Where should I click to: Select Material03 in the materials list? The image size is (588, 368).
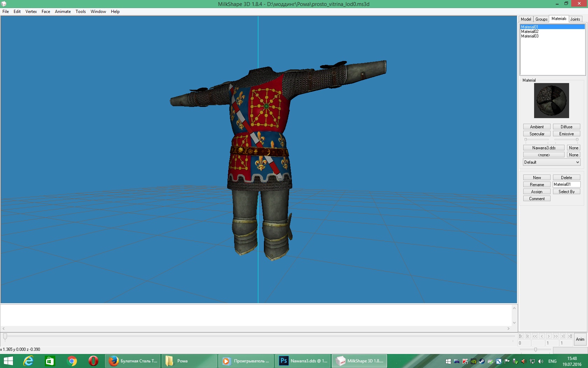click(x=553, y=36)
